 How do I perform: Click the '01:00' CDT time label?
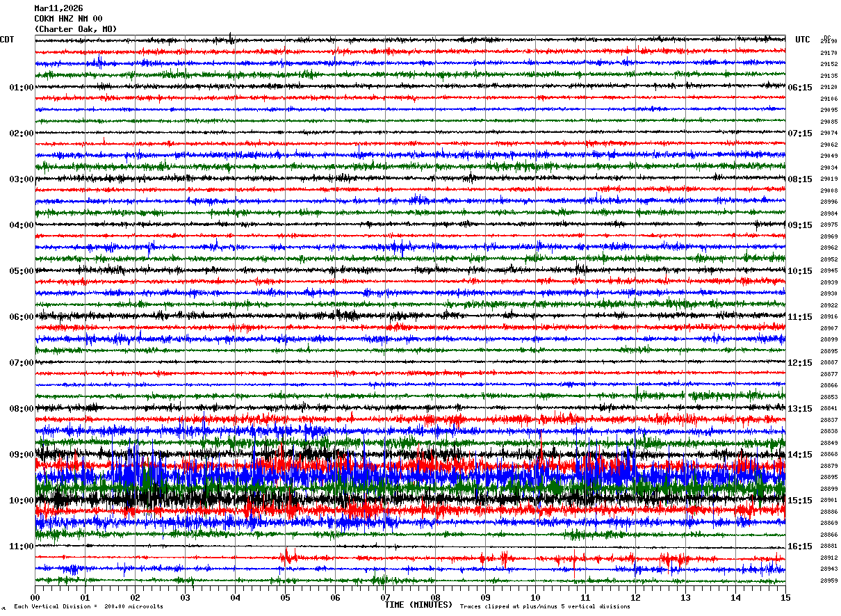(21, 88)
